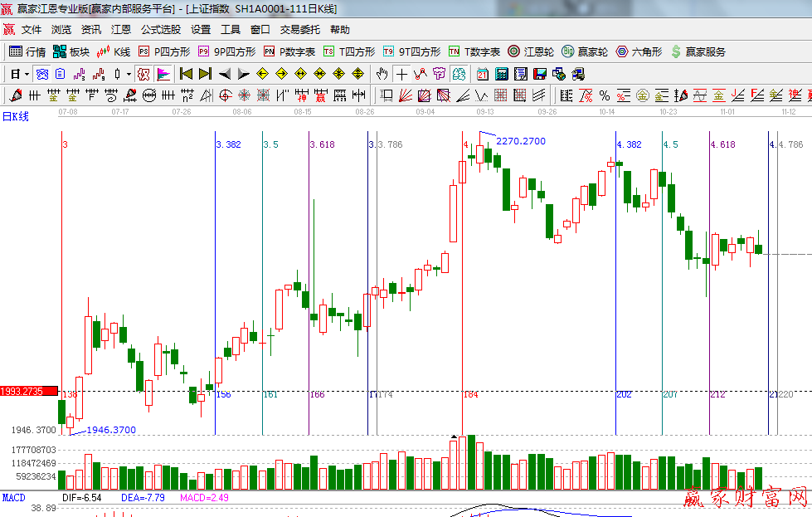This screenshot has height=517, width=812.
Task: Open the 六角形 hexagon chart tool
Action: point(639,51)
